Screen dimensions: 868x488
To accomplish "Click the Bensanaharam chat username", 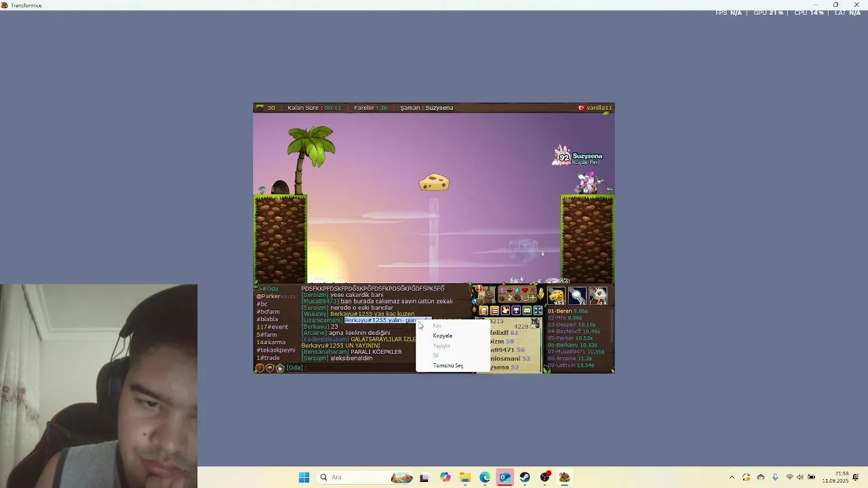I will tap(325, 352).
